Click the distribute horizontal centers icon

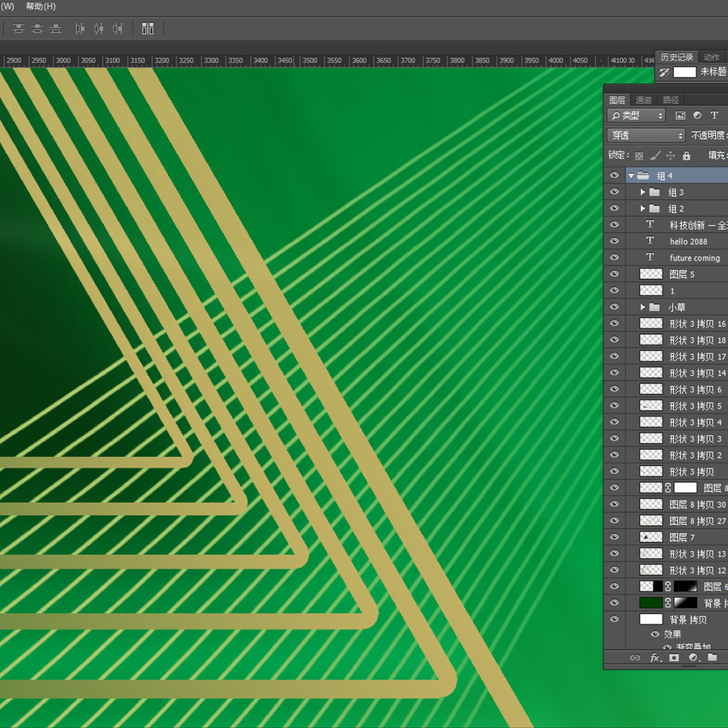[x=99, y=29]
